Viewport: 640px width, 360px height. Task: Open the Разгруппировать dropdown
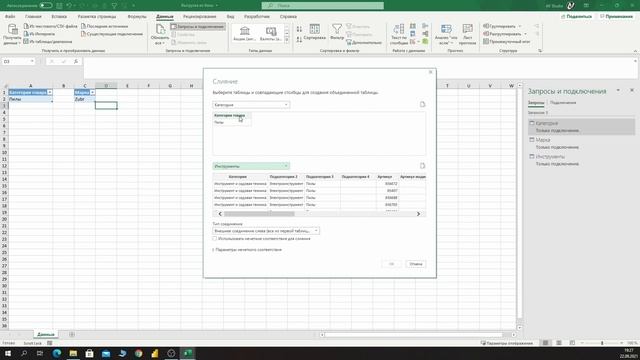click(x=504, y=34)
